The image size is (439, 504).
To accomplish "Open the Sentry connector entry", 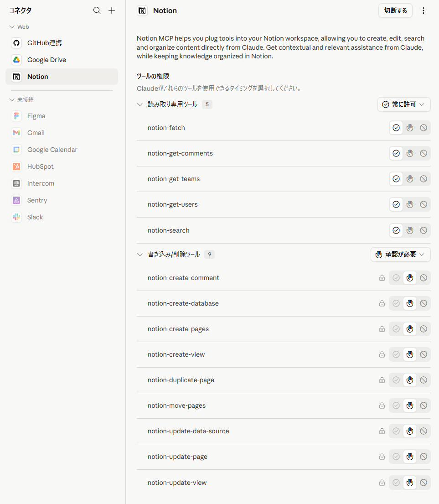I will [62, 200].
